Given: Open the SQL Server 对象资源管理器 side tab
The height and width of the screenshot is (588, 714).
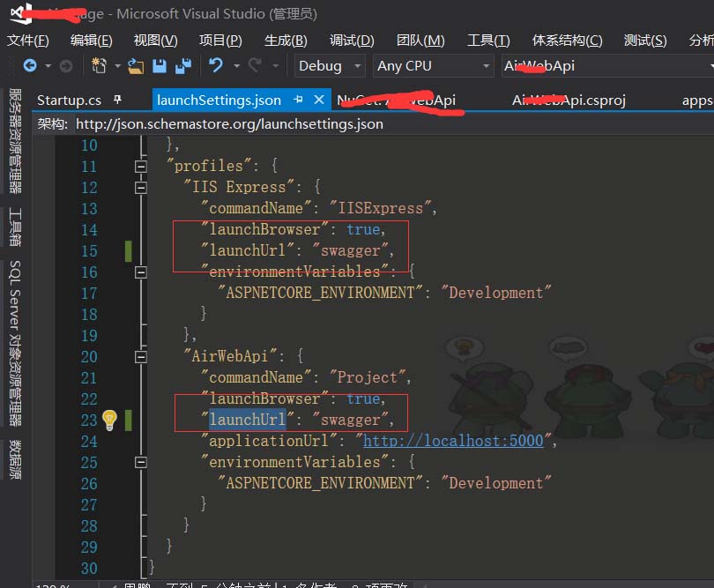Looking at the screenshot, I should [x=15, y=344].
